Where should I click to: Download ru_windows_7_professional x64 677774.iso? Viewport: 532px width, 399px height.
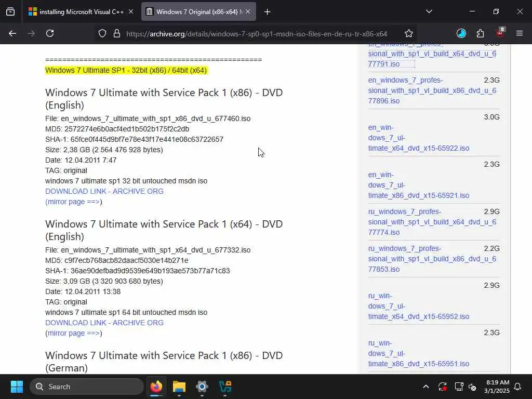pyautogui.click(x=432, y=222)
